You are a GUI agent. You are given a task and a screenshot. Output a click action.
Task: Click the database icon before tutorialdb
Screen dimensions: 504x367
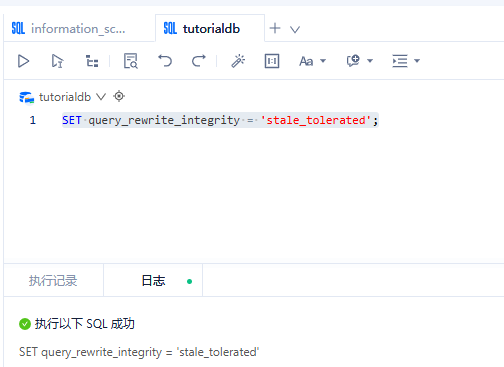[x=27, y=97]
